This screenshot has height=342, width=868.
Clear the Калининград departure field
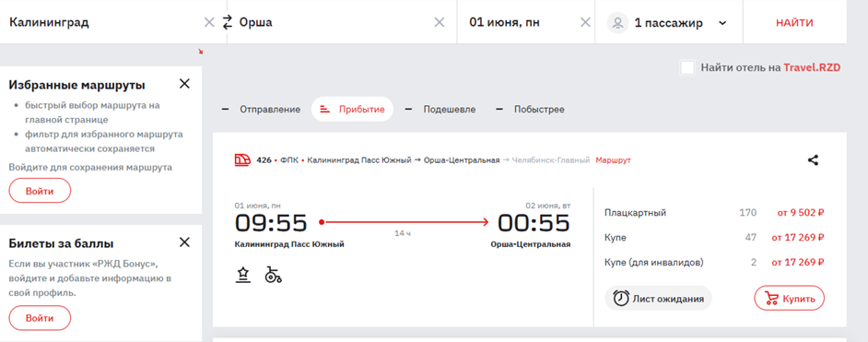tap(209, 23)
